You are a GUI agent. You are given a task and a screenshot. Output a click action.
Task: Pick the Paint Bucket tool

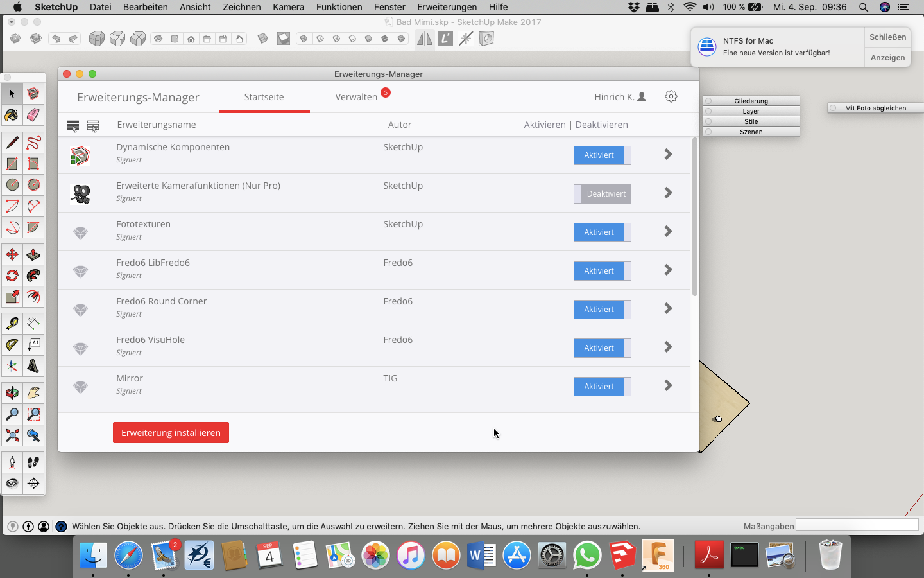coord(12,115)
